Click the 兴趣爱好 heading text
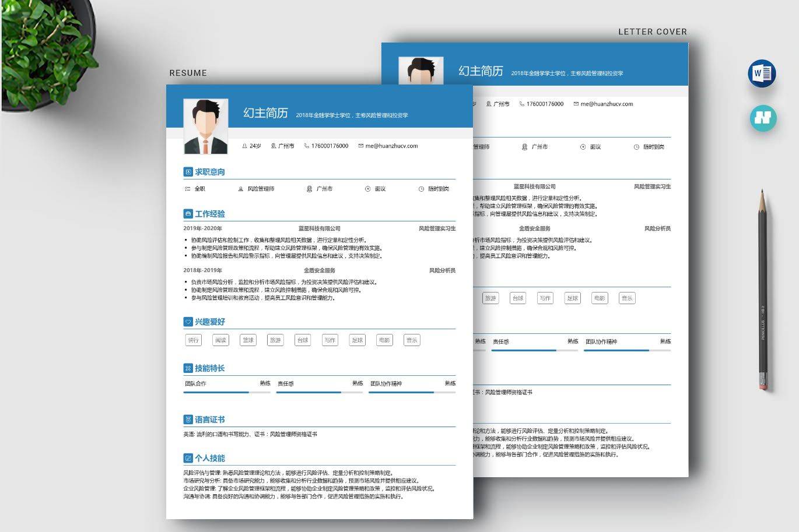The height and width of the screenshot is (532, 799). point(210,322)
